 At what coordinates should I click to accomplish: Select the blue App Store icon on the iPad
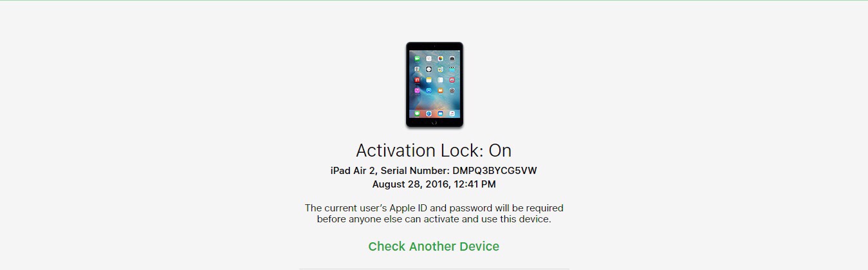[x=429, y=90]
